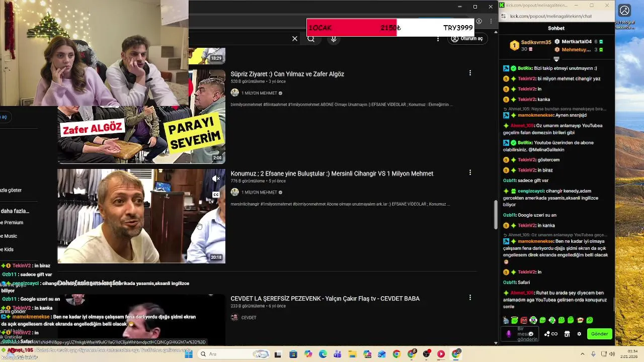Click the daha fazla... link in YouTube sidebar
This screenshot has width=644, height=362.
pos(15,211)
